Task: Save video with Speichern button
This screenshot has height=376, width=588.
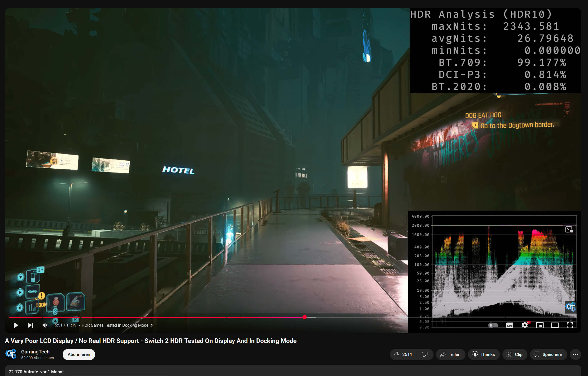Action: pyautogui.click(x=548, y=354)
